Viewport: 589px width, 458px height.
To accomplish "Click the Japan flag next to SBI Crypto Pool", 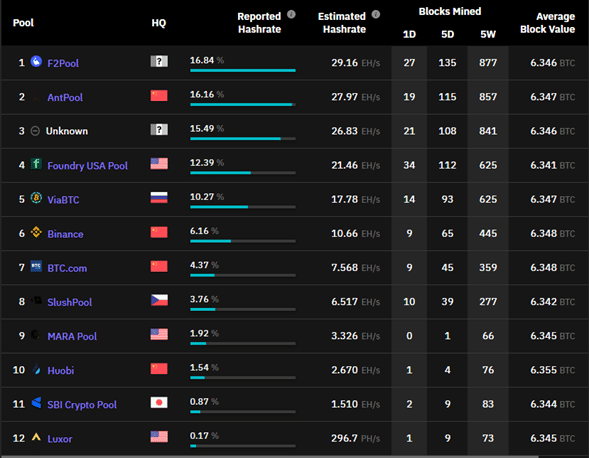I will point(159,403).
